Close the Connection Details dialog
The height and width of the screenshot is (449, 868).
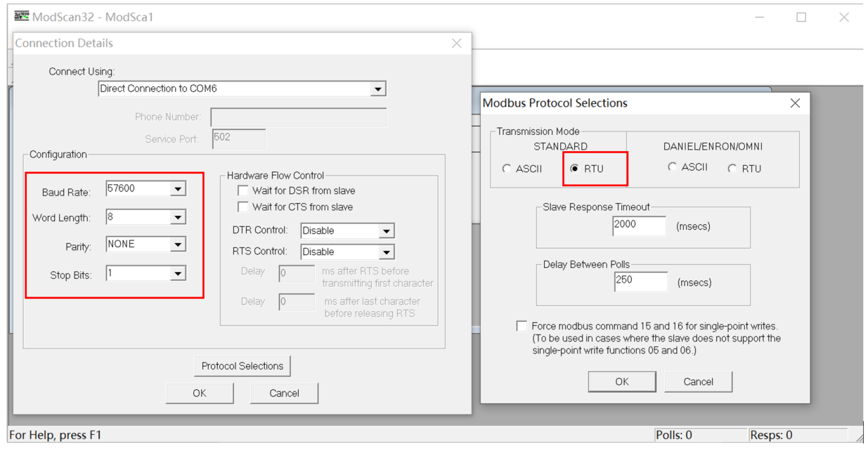coord(457,43)
